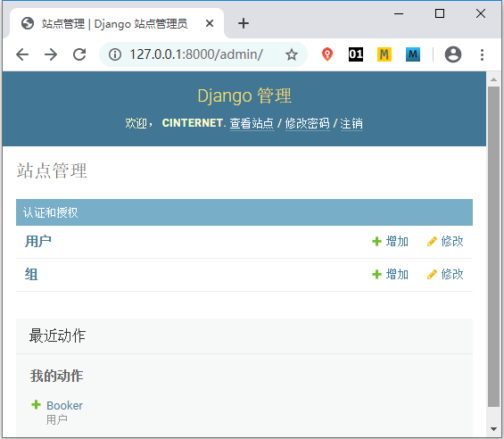Maximize the browser window

440,13
